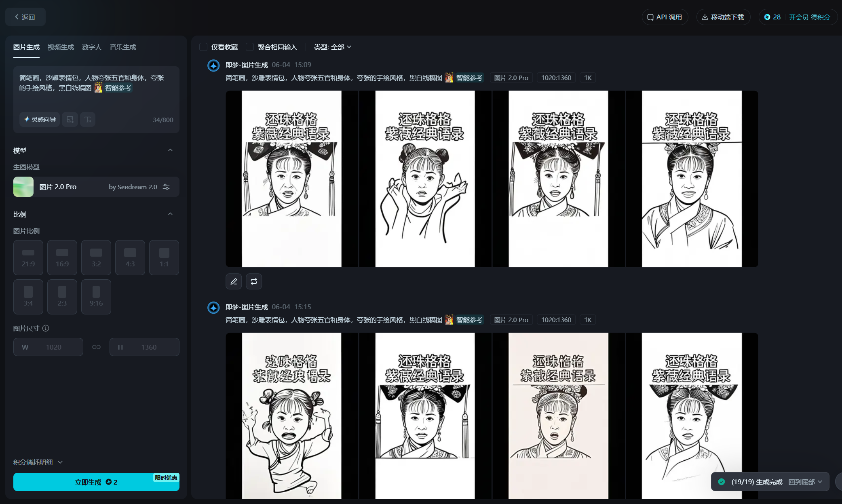Open the 灵感向导 inspiration guide
Image resolution: width=842 pixels, height=504 pixels.
click(40, 119)
